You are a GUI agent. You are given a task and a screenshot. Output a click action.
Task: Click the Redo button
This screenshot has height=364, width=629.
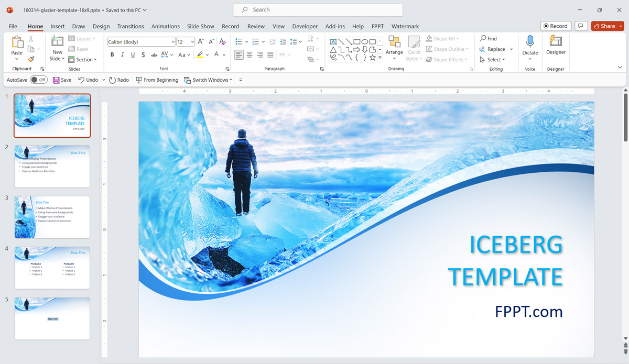(119, 80)
